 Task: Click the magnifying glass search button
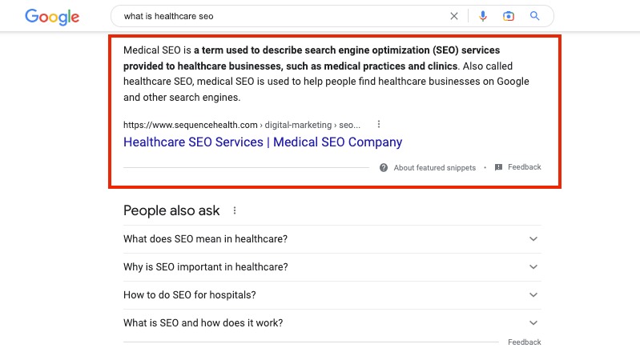535,16
